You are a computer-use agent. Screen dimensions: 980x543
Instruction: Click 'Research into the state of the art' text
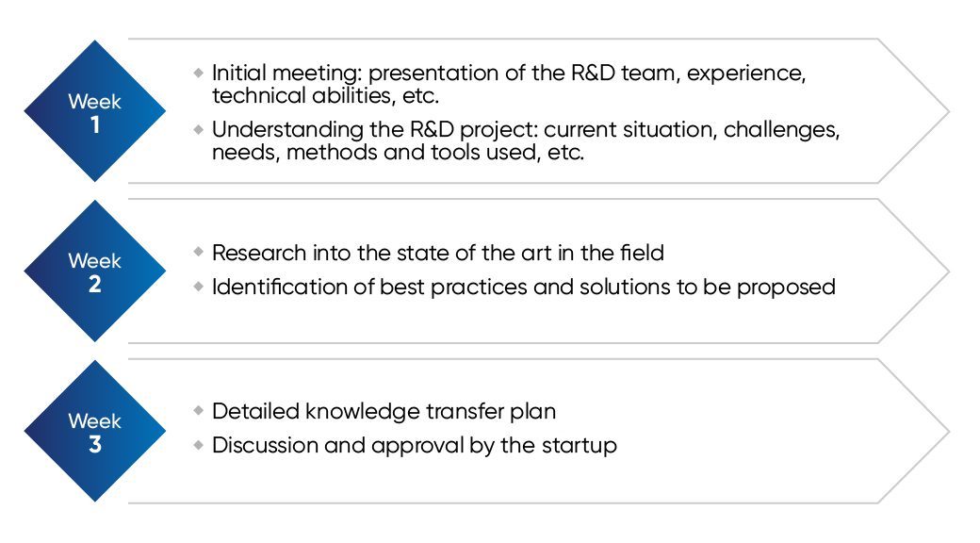[438, 253]
